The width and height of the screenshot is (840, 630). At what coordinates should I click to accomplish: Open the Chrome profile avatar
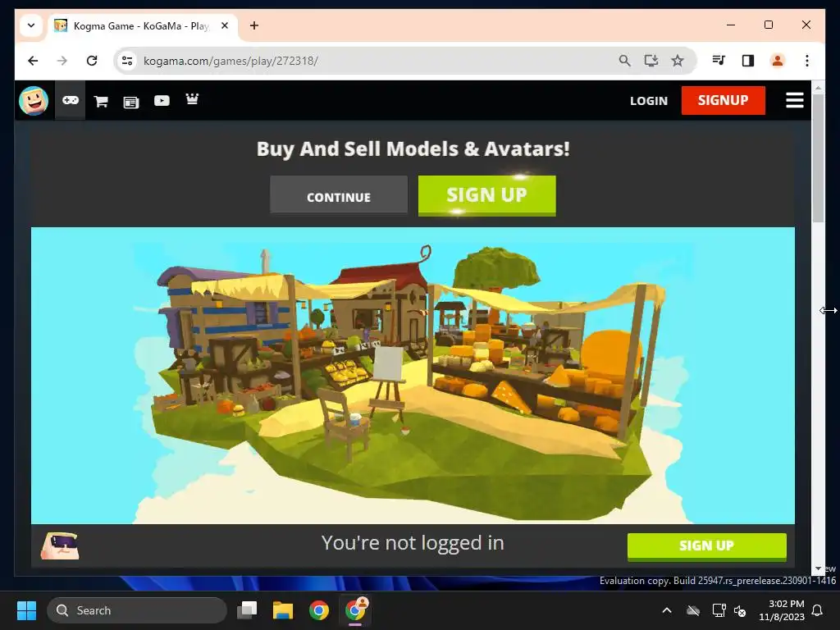coord(778,61)
